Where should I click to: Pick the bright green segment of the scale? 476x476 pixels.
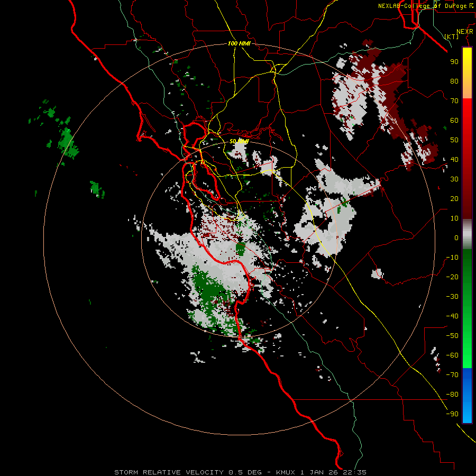click(x=467, y=349)
